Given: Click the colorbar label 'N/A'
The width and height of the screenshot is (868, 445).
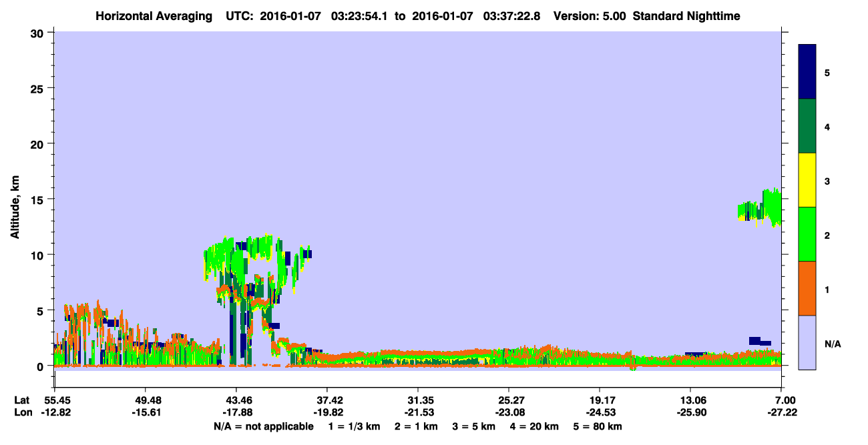Looking at the screenshot, I should (x=832, y=344).
